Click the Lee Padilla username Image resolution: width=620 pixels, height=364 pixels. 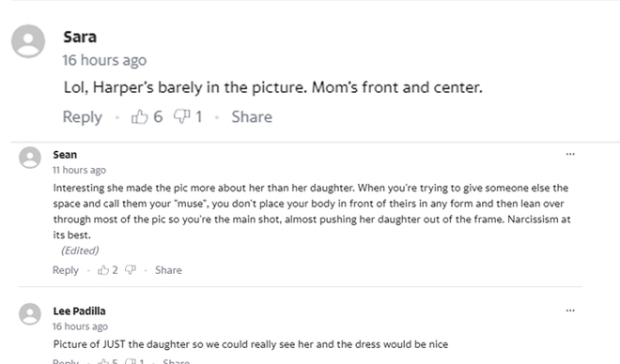[x=80, y=311]
